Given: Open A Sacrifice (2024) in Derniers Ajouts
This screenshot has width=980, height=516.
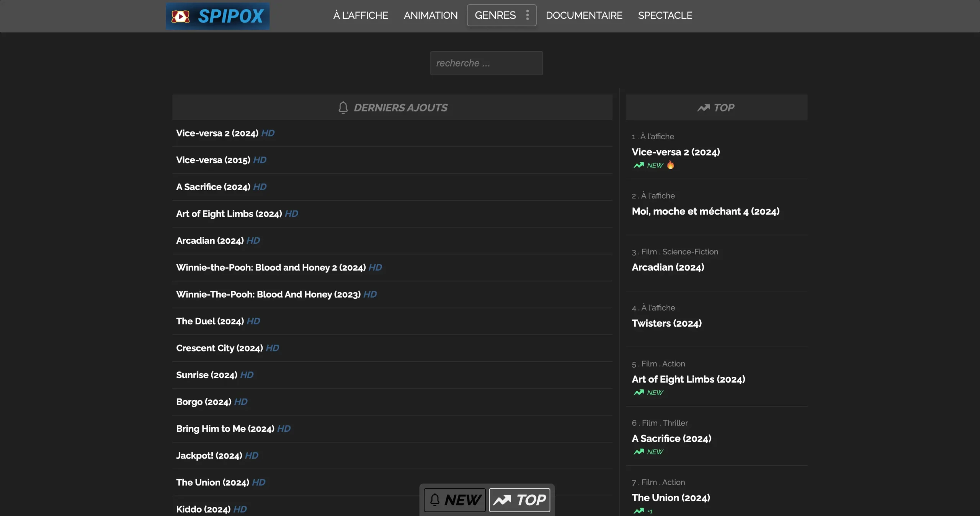Looking at the screenshot, I should 213,187.
